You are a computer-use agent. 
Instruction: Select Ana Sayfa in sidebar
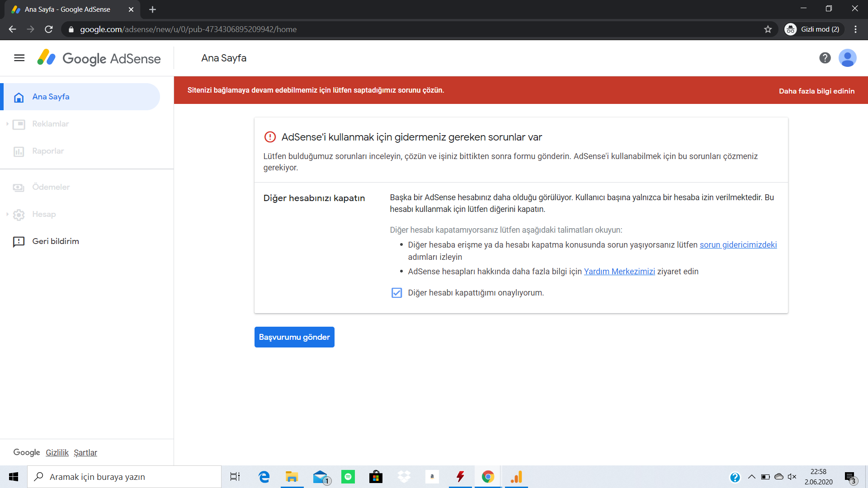[x=80, y=97]
